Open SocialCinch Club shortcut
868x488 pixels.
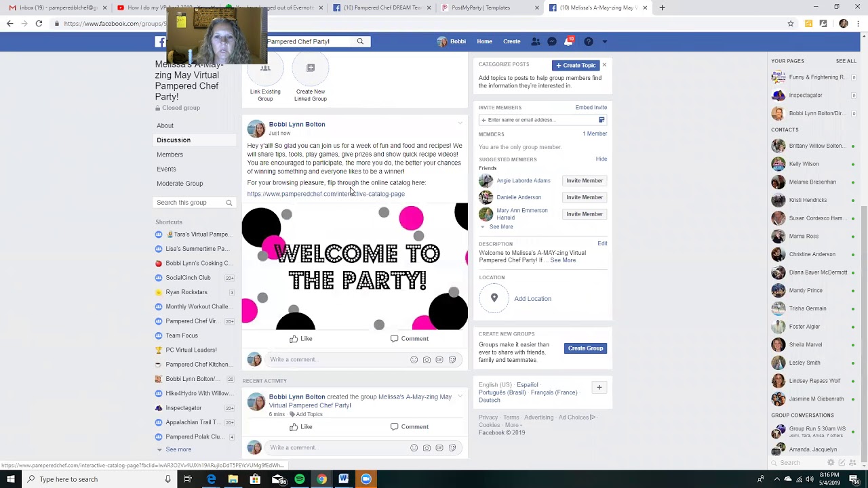(x=188, y=277)
